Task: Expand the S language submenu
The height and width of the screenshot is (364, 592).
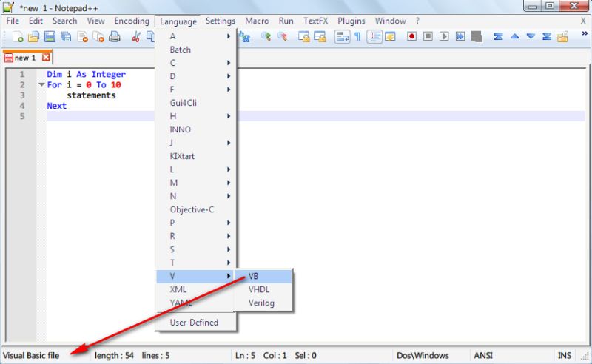Action: [196, 249]
